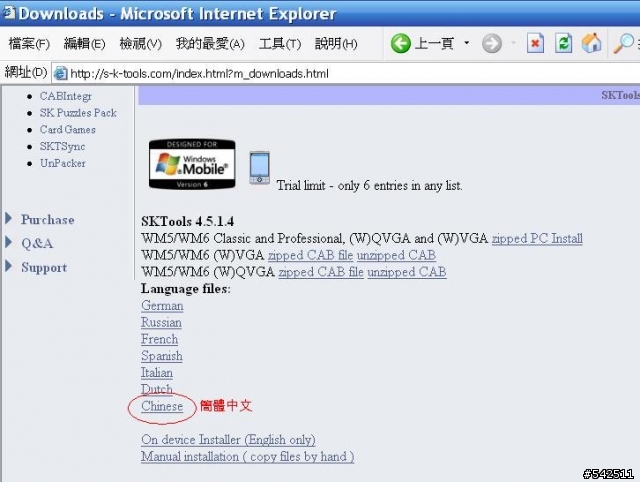Open the 說明(H) Help menu
The width and height of the screenshot is (640, 482).
(x=336, y=43)
